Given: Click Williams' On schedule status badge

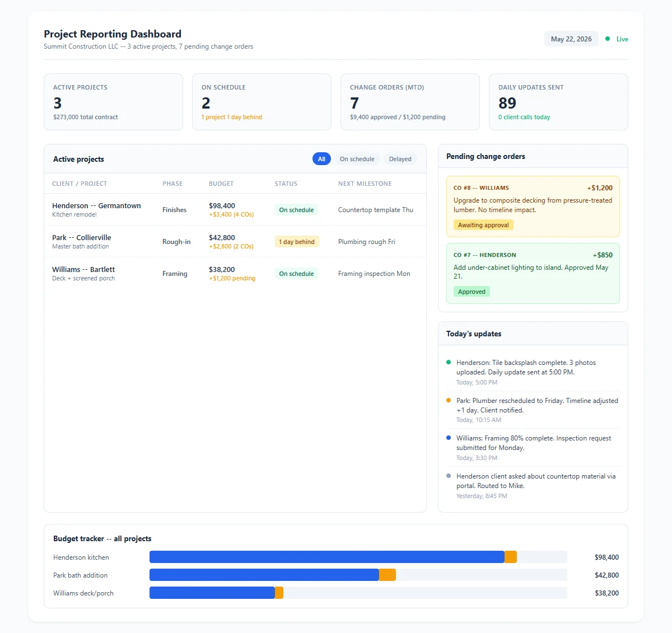Looking at the screenshot, I should click(x=296, y=274).
